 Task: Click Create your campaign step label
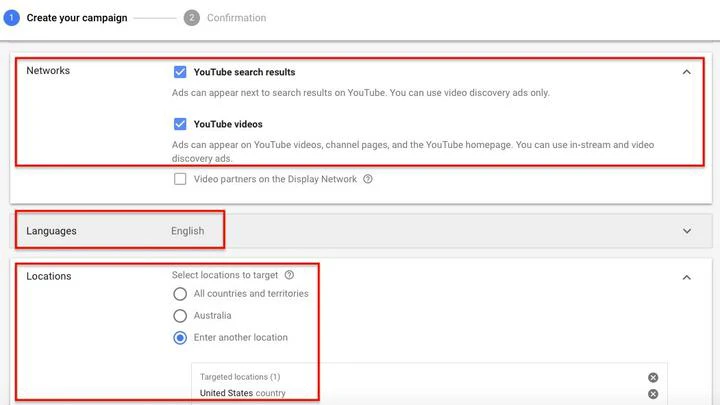click(x=77, y=18)
